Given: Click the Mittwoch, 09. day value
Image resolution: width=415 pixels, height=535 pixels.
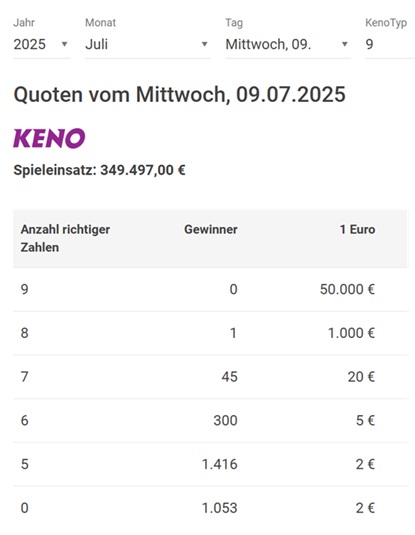Looking at the screenshot, I should point(268,44).
